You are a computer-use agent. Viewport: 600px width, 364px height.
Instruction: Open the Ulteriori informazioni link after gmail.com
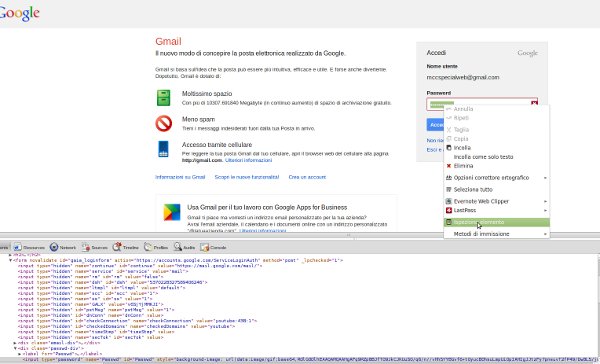[x=248, y=160]
